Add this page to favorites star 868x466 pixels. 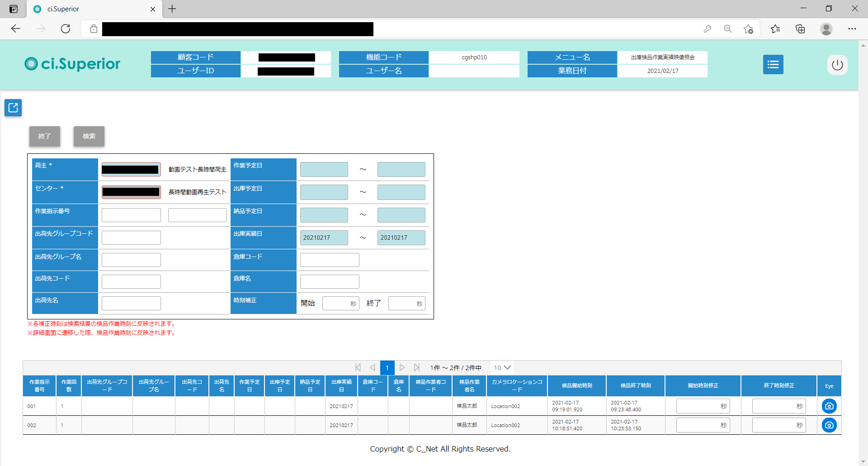[748, 29]
